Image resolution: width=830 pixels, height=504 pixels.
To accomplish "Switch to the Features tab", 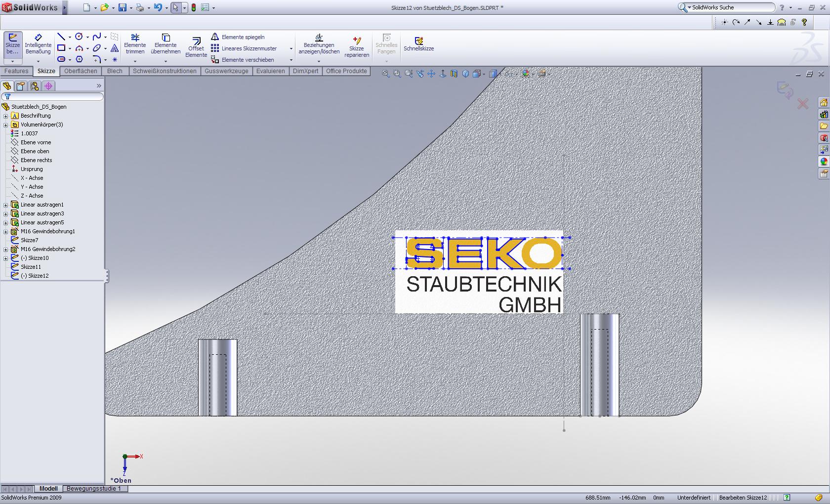I will point(16,71).
